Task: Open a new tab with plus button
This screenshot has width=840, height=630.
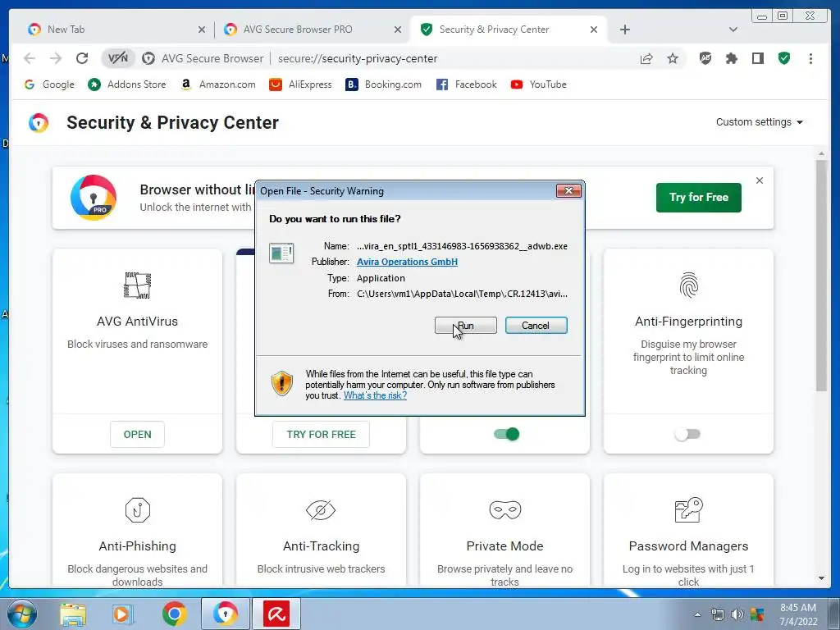Action: (624, 30)
